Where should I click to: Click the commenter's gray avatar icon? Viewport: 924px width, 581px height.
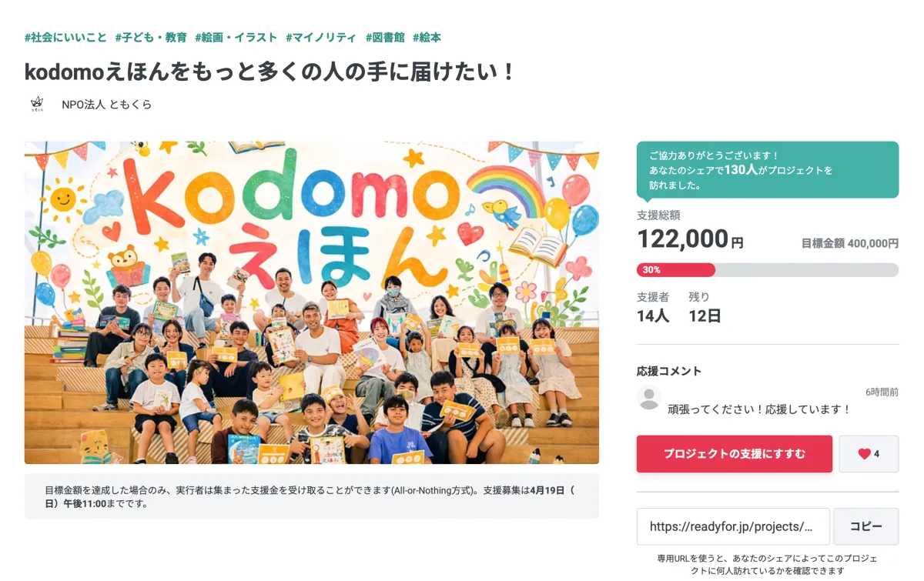(x=650, y=398)
